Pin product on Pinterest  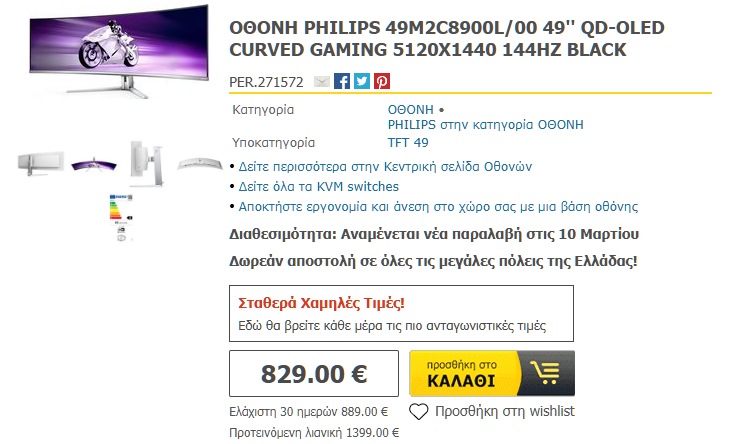pyautogui.click(x=382, y=82)
